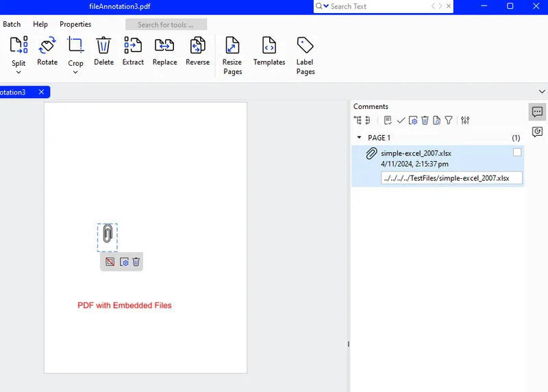Open the Templates tool
This screenshot has height=392, width=548.
269,51
